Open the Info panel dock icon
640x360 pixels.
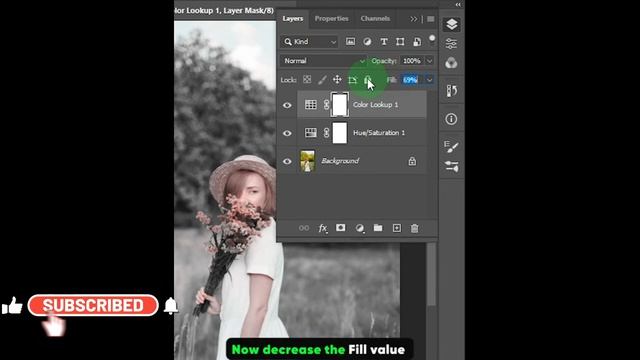(x=451, y=119)
